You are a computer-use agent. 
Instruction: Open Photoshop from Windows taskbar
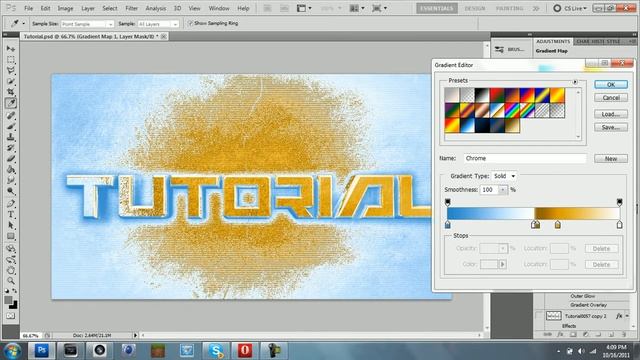click(41, 350)
